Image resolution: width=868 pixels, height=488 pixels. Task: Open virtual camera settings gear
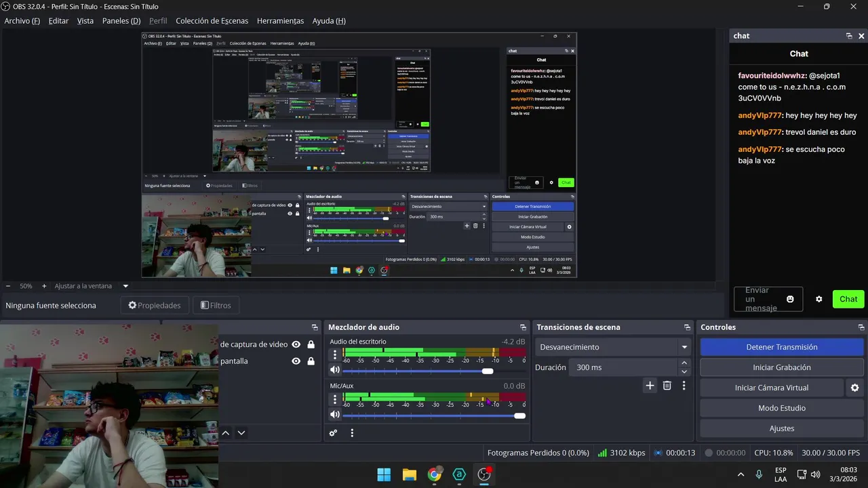[x=854, y=388]
